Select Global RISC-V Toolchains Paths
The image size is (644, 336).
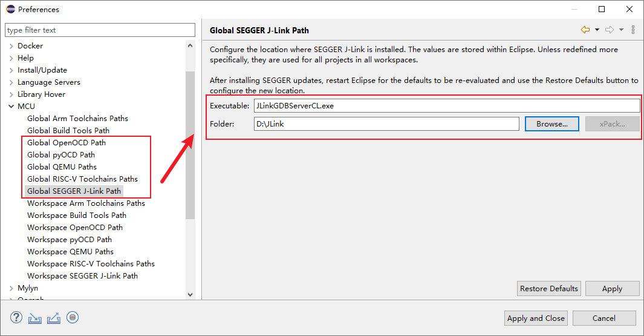coord(83,179)
